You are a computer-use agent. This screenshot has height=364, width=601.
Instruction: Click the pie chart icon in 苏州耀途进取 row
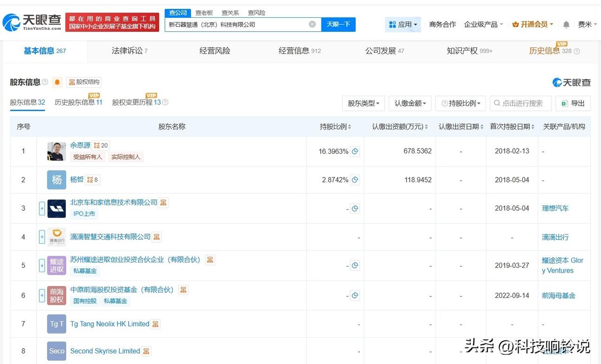(x=355, y=265)
